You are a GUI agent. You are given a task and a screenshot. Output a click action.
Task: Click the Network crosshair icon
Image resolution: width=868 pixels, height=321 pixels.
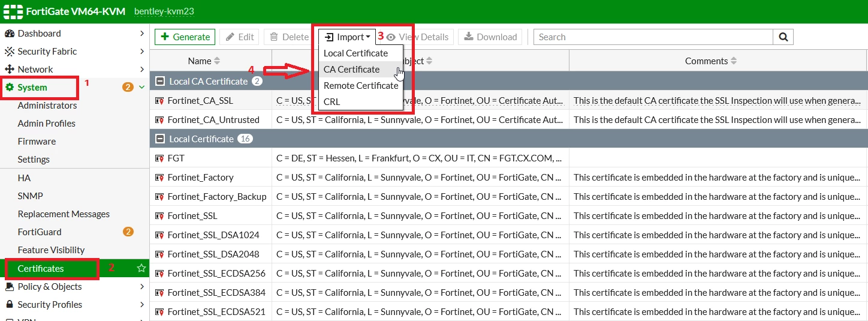(x=10, y=70)
